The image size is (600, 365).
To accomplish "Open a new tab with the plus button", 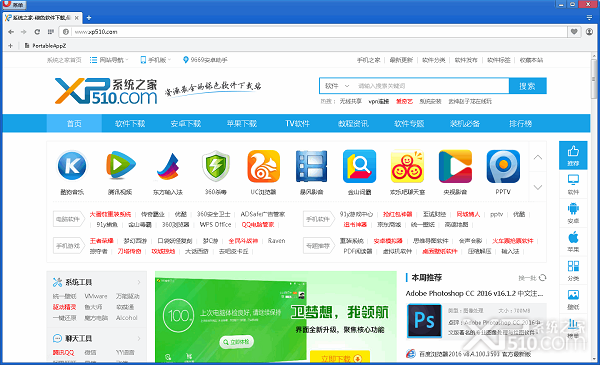I will click(89, 18).
